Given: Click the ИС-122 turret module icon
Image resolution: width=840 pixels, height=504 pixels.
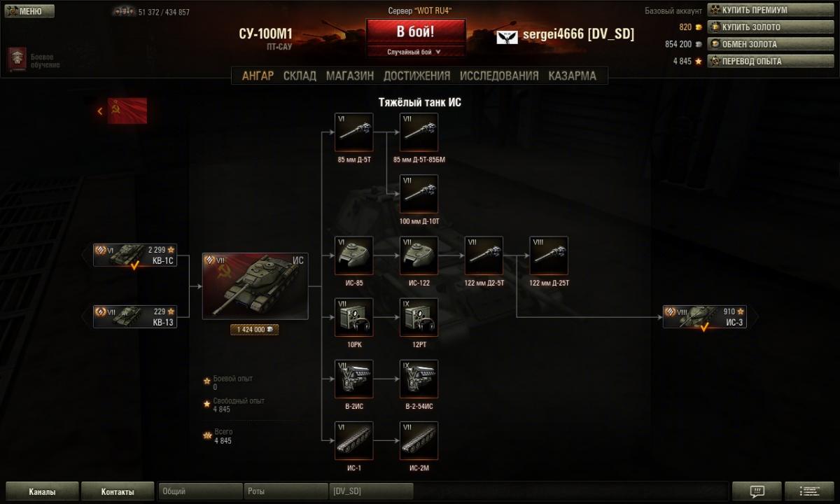Looking at the screenshot, I should tap(419, 255).
